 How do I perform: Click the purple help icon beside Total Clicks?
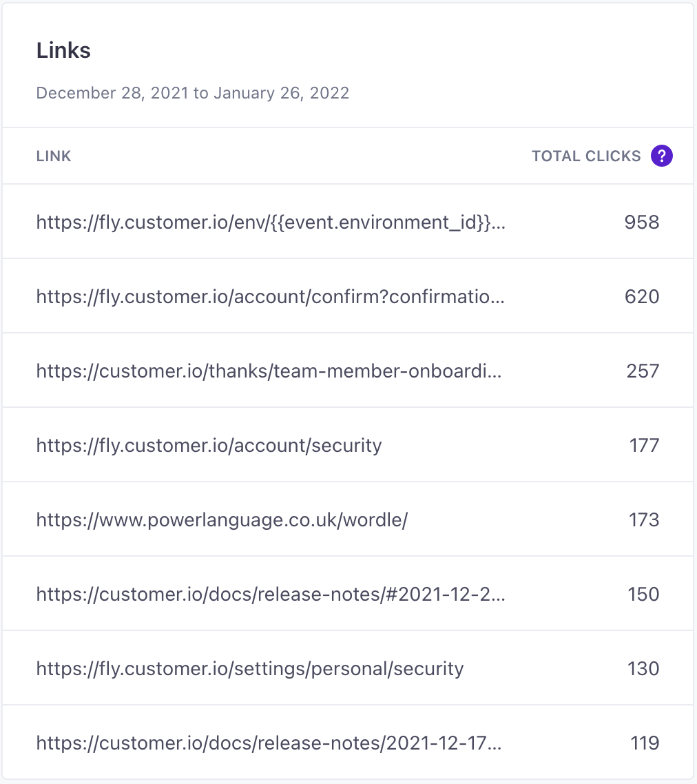click(x=661, y=156)
